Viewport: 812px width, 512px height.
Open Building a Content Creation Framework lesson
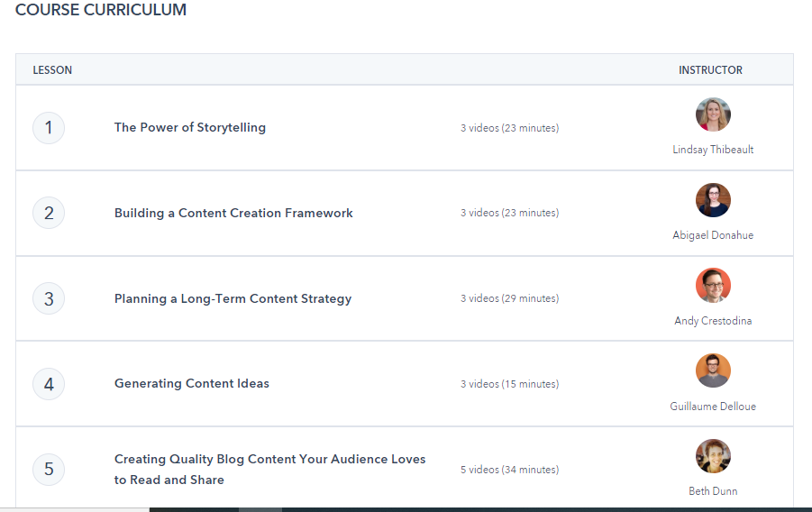coord(233,214)
